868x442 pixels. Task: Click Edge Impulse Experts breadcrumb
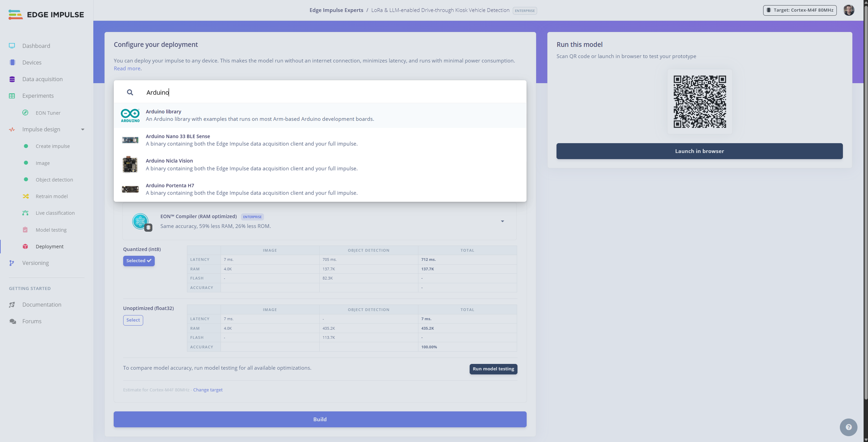[x=336, y=10]
